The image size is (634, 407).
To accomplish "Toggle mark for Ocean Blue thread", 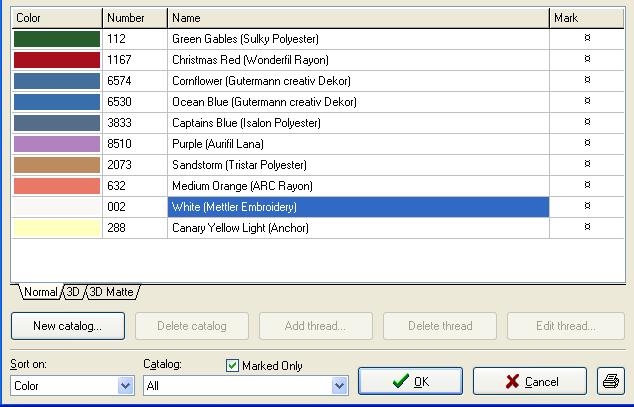I will click(x=588, y=101).
